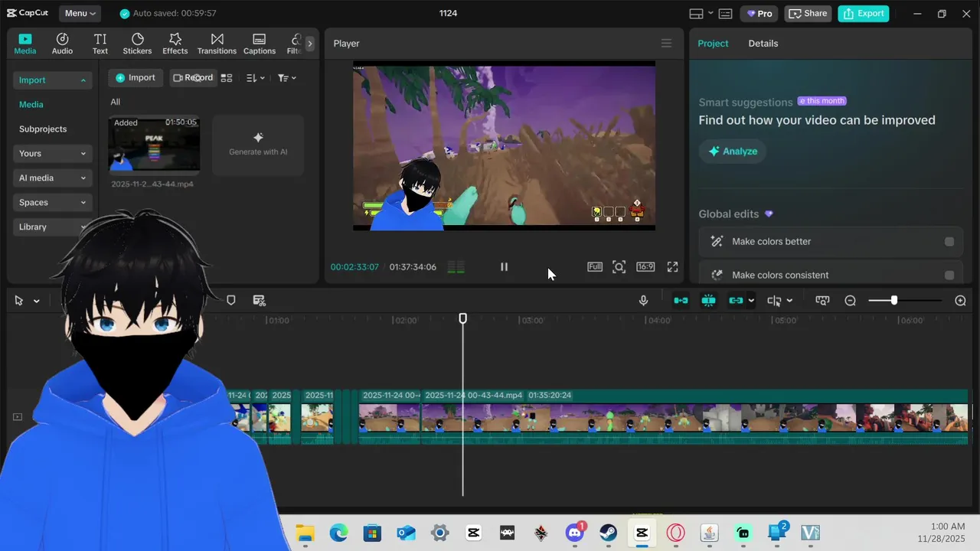
Task: Open the linkage options dropdown arrow
Action: point(751,301)
